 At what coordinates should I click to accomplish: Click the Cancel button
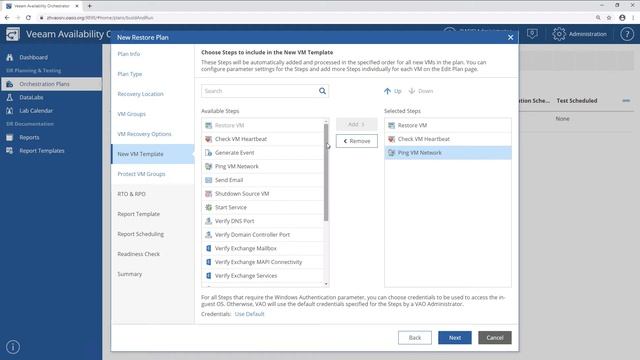tap(495, 338)
